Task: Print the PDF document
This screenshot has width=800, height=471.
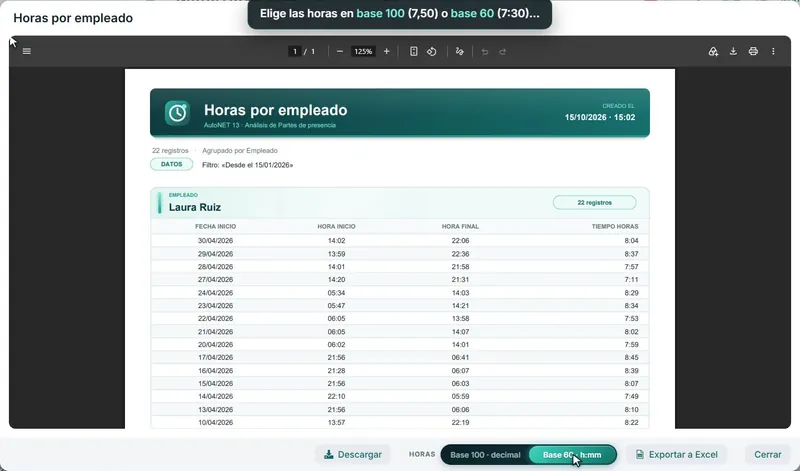Action: [x=753, y=51]
